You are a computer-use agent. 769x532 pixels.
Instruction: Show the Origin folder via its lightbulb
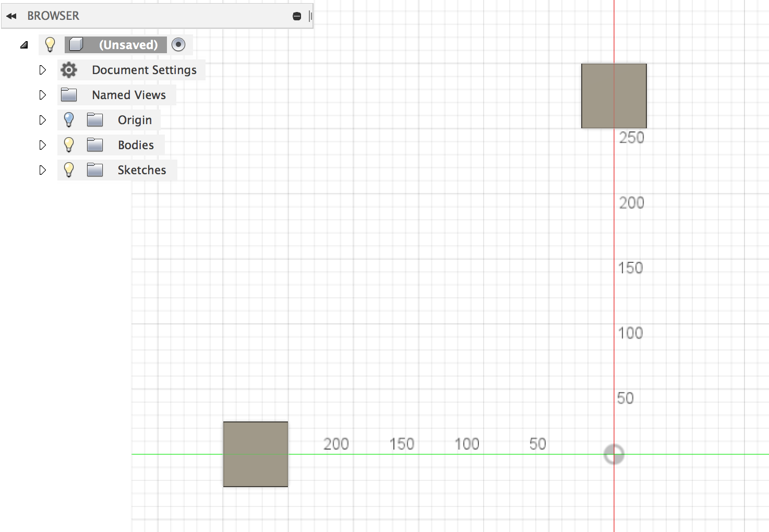[68, 120]
